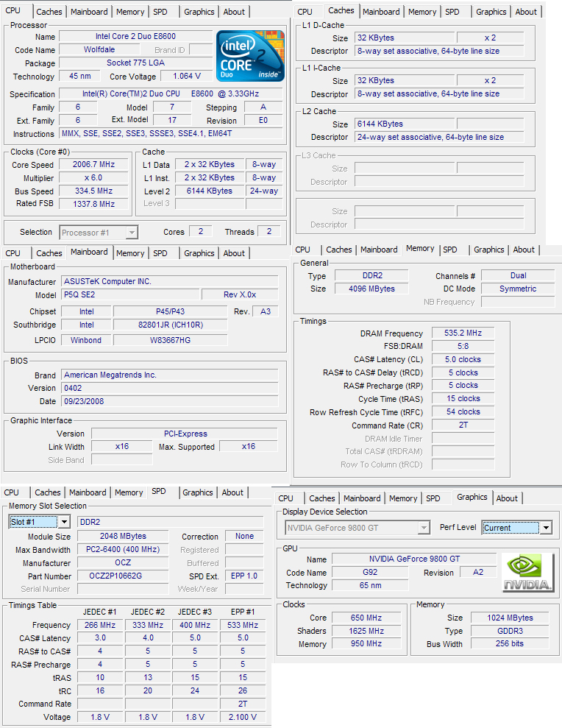Open Caches tab in the Processor window
Screen dimensions: 562x728
[49, 12]
